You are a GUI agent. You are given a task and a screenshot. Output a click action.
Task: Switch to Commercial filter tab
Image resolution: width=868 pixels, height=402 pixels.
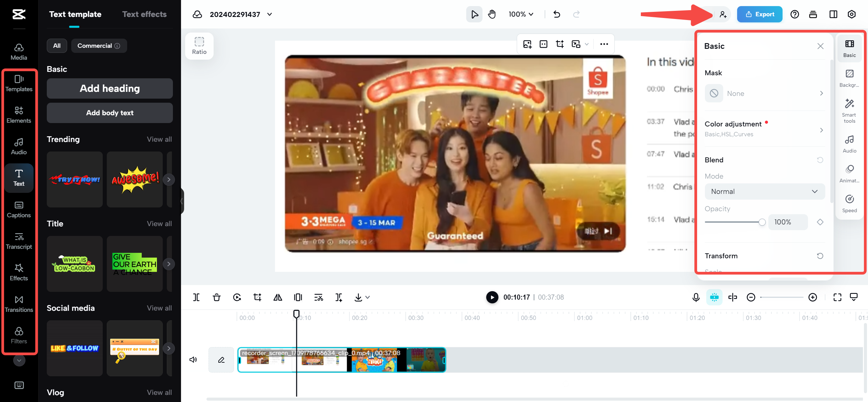click(x=97, y=45)
